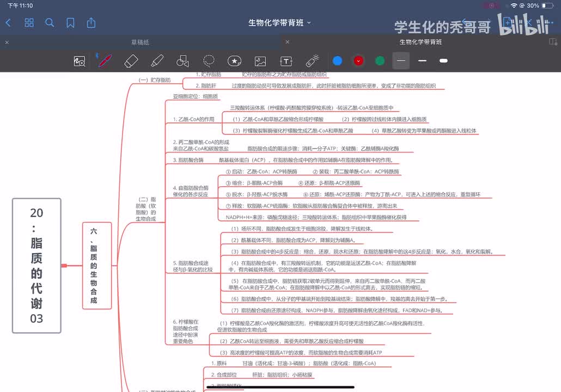Open the search magnifier icon
This screenshot has width=561, height=392.
point(50,23)
